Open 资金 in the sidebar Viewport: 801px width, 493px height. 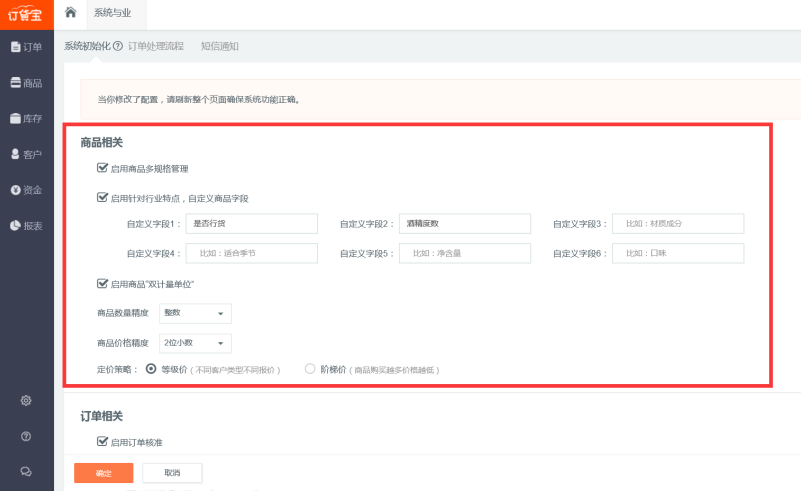(27, 190)
